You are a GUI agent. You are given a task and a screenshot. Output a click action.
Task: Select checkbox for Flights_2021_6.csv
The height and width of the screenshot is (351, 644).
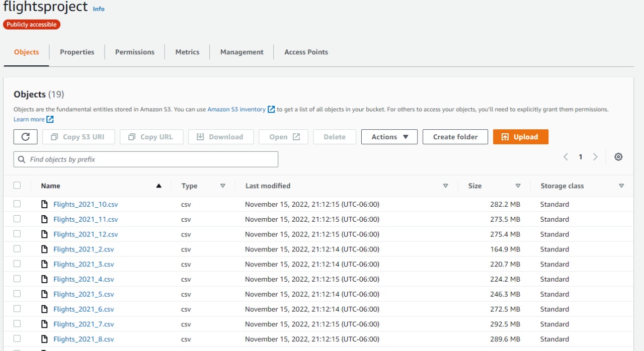coord(17,309)
